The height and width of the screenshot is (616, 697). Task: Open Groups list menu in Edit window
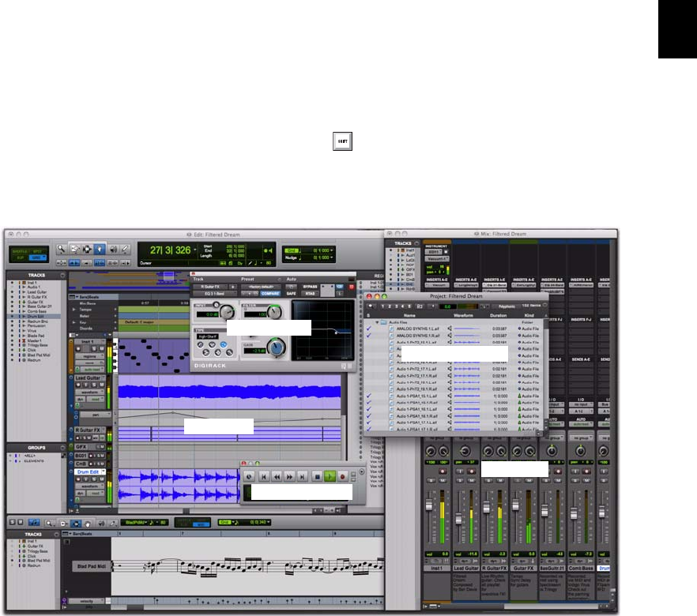(x=62, y=447)
